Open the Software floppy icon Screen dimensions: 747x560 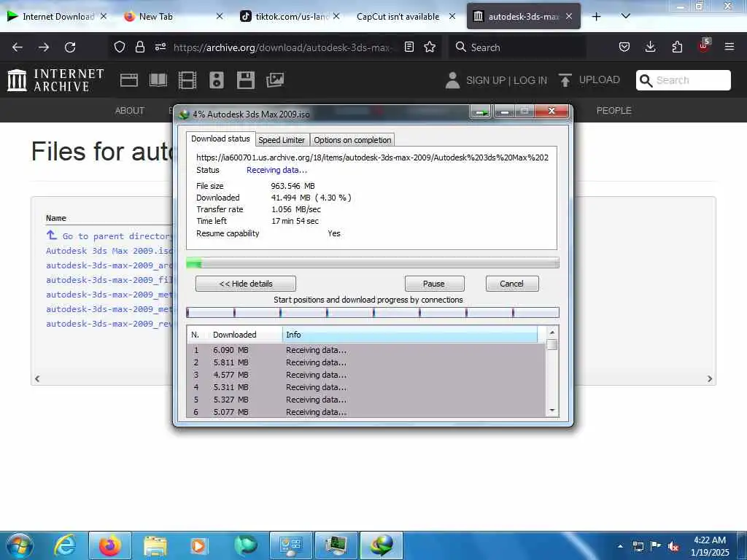[x=245, y=80]
